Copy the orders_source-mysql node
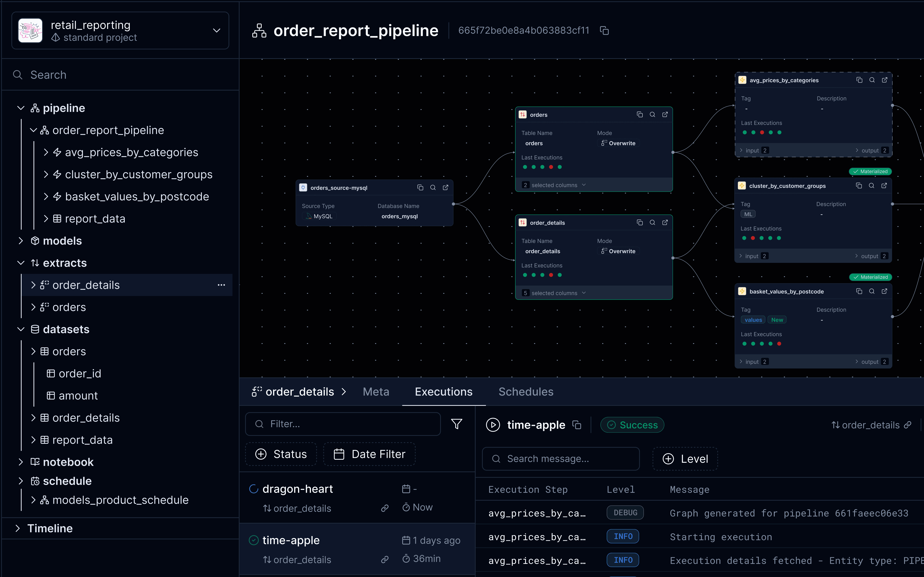Image resolution: width=924 pixels, height=577 pixels. (x=420, y=187)
